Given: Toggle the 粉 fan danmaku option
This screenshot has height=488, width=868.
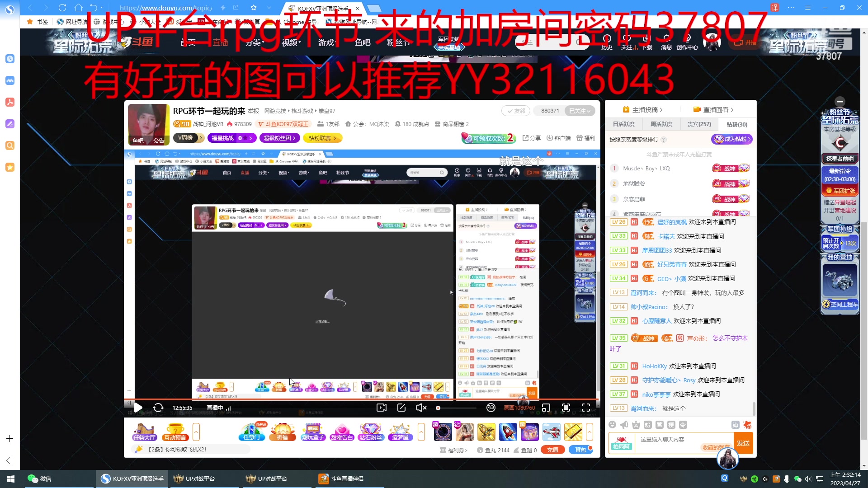Looking at the screenshot, I should click(648, 425).
